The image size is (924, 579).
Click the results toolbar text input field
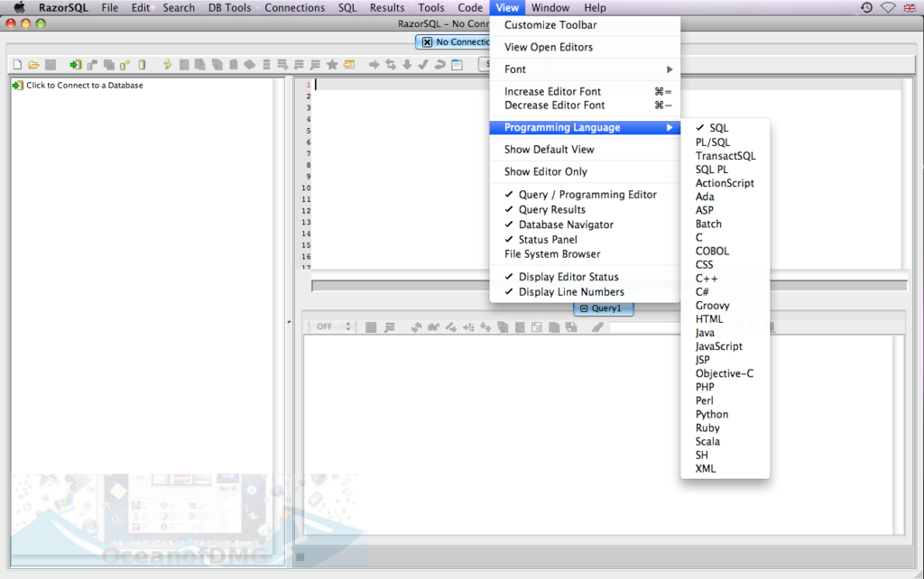(645, 326)
